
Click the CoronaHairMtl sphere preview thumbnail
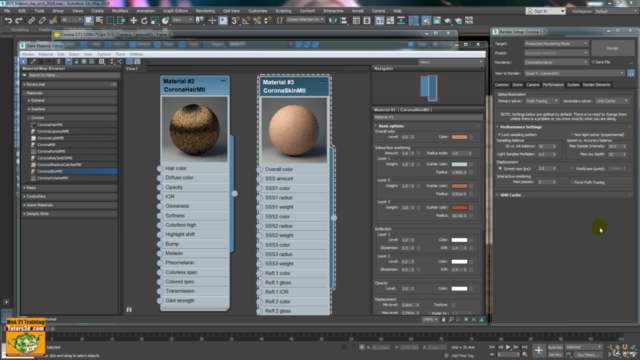tap(195, 129)
